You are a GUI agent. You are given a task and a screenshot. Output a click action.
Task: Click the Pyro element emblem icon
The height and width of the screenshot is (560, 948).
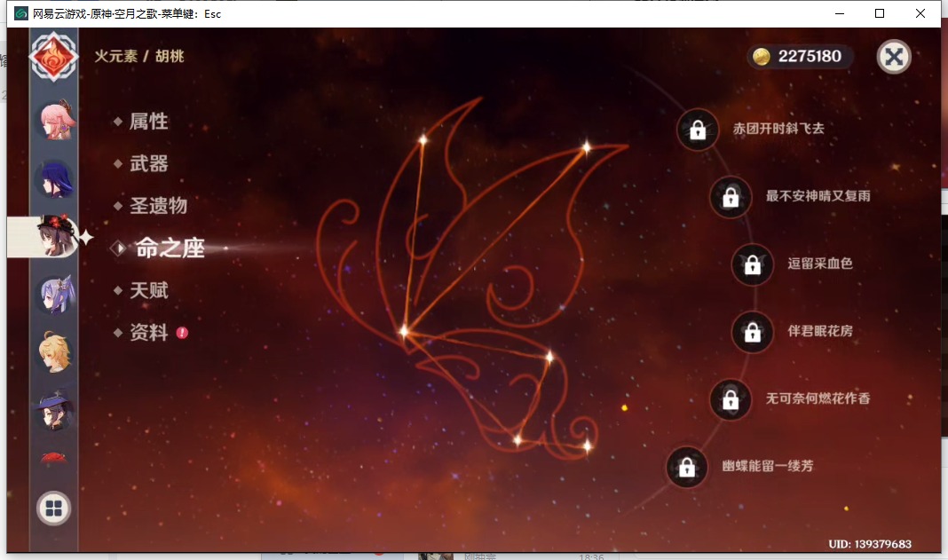coord(54,57)
